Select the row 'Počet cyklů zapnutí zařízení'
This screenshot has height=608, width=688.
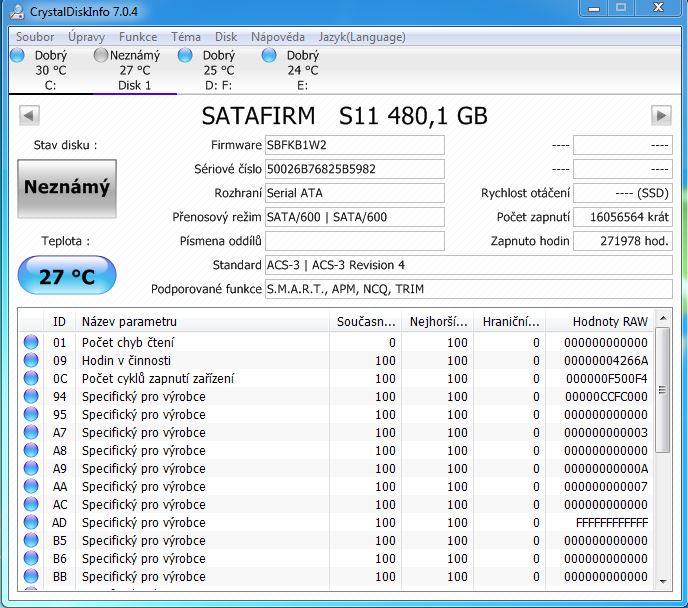337,378
